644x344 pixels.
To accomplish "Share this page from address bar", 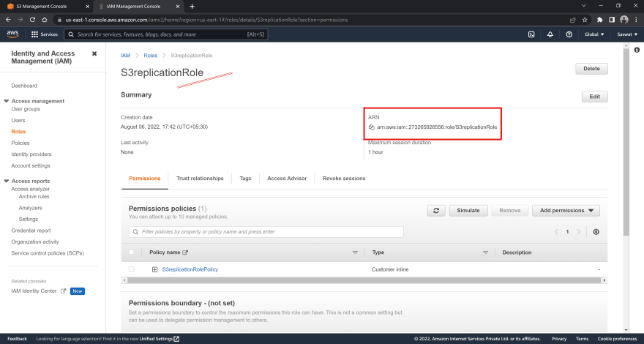I will 572,20.
